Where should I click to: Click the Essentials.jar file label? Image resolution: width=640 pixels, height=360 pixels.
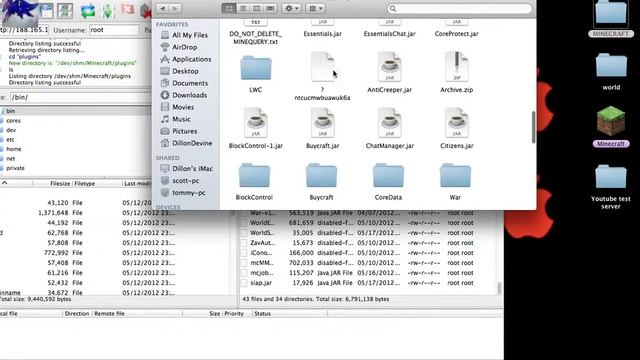click(x=322, y=34)
